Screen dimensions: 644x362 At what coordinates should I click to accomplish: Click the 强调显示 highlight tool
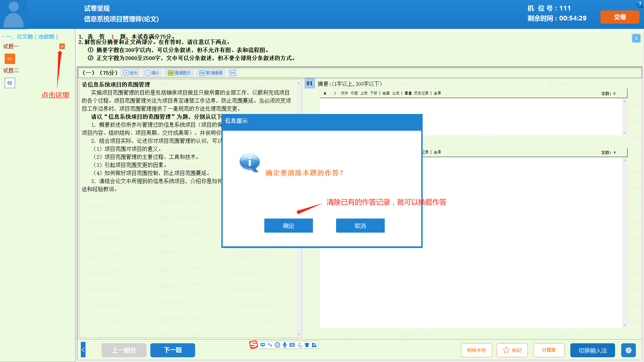[x=179, y=73]
